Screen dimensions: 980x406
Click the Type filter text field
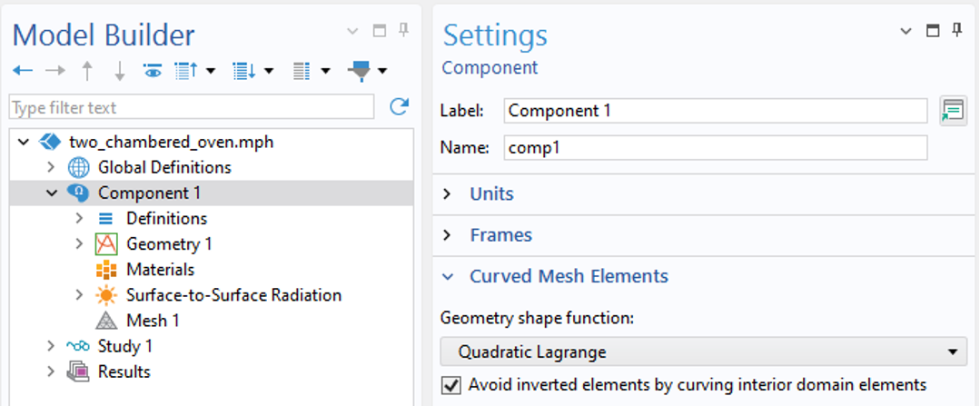[x=192, y=107]
